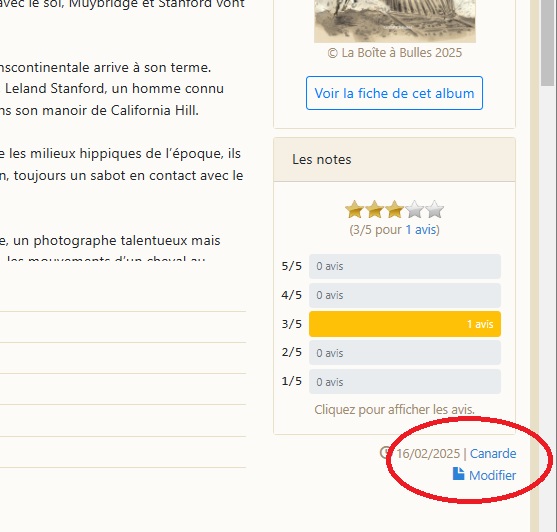Open the Canarde author link
Viewport: 557px width, 532px height.
click(493, 454)
